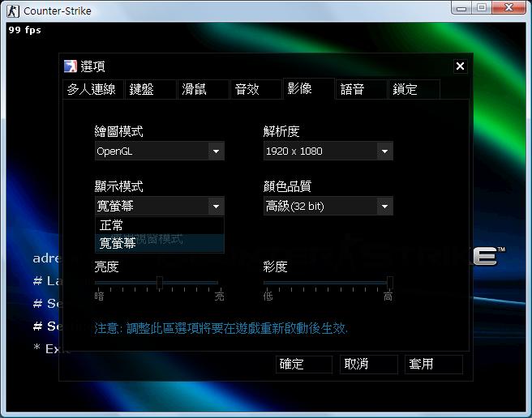The image size is (532, 418).
Task: Click the 99 fps counter text
Action: (25, 30)
